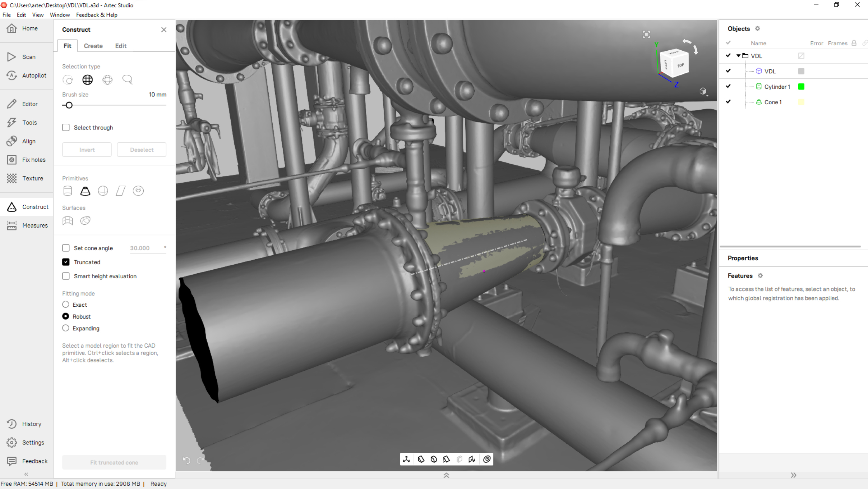Disable the Truncated checkbox
The image size is (868, 489).
pyautogui.click(x=66, y=262)
